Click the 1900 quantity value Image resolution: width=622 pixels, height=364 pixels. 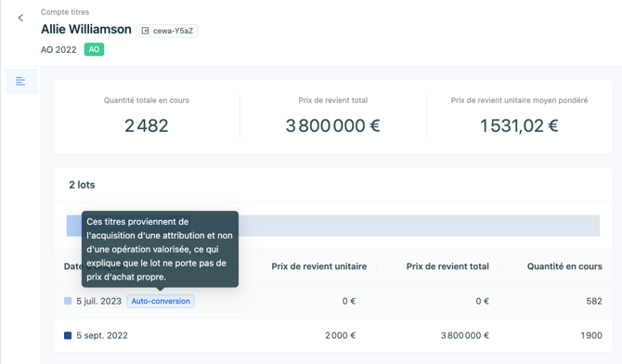click(591, 335)
